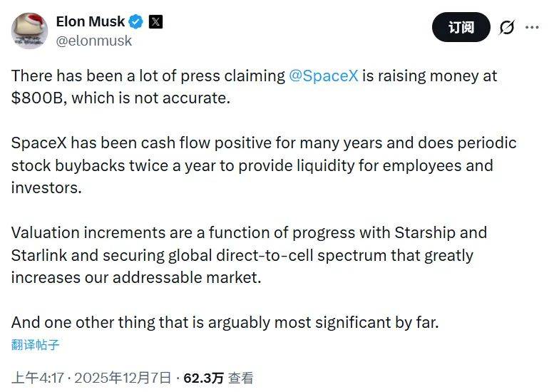Click the blue verified checkmark badge
549x392 pixels.
[x=135, y=22]
